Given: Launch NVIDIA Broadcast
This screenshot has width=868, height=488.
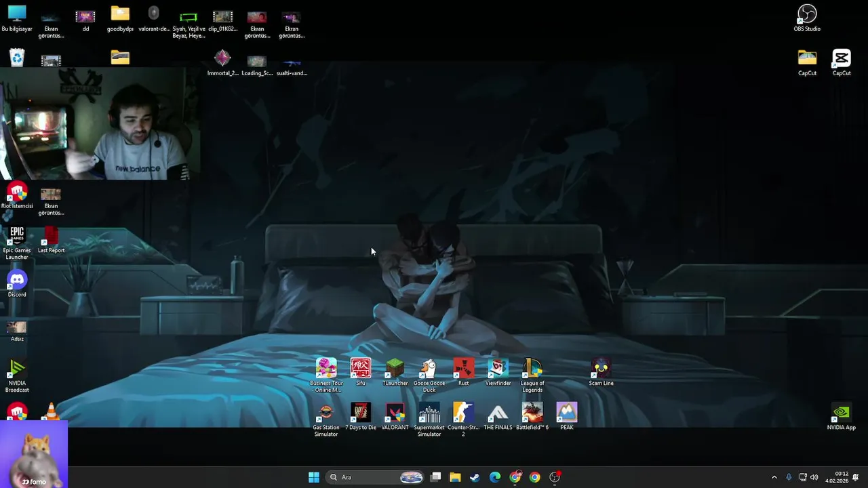Looking at the screenshot, I should [17, 376].
